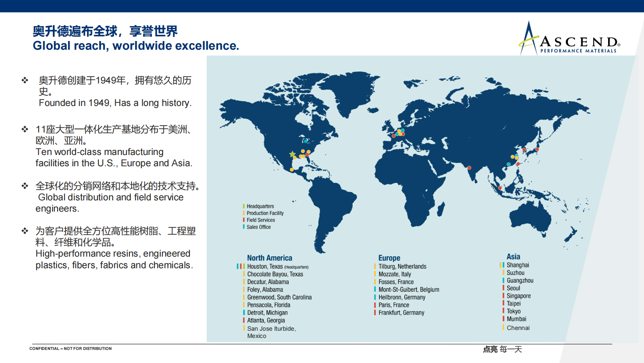The width and height of the screenshot is (644, 363).
Task: Click Chennai in the Asia list
Action: (518, 328)
